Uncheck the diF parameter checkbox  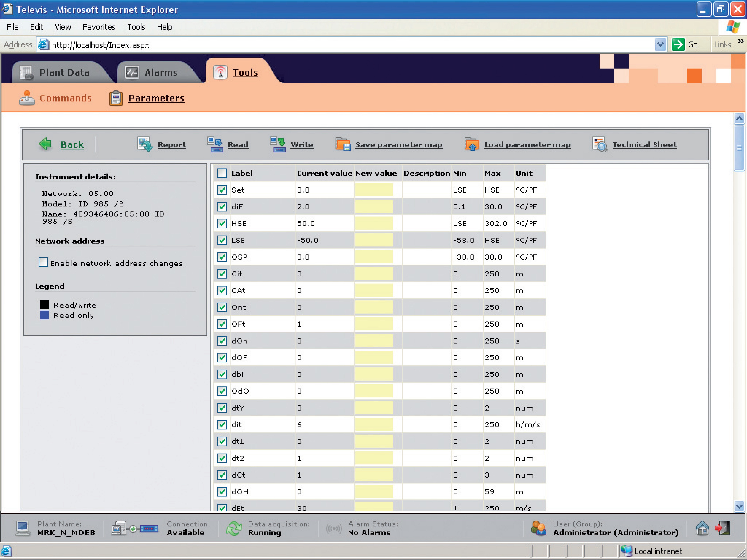[x=222, y=206]
